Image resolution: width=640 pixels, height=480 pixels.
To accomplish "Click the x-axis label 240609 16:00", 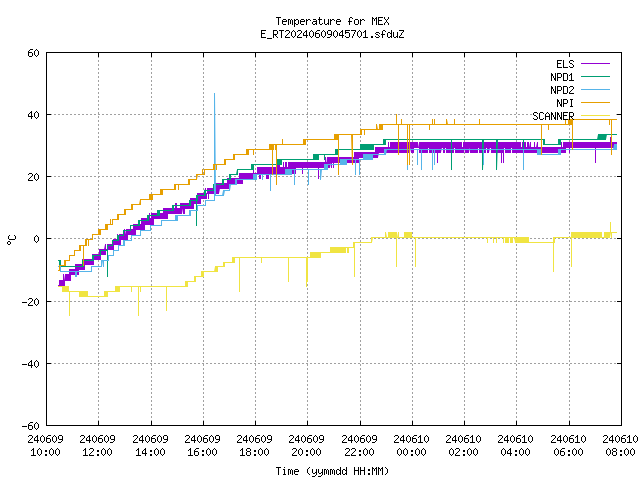I will [202, 446].
